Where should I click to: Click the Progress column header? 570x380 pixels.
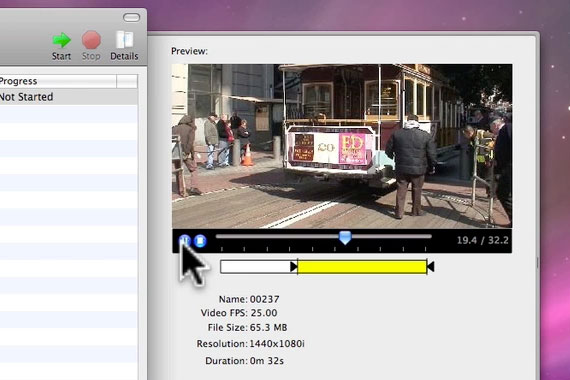pos(58,81)
